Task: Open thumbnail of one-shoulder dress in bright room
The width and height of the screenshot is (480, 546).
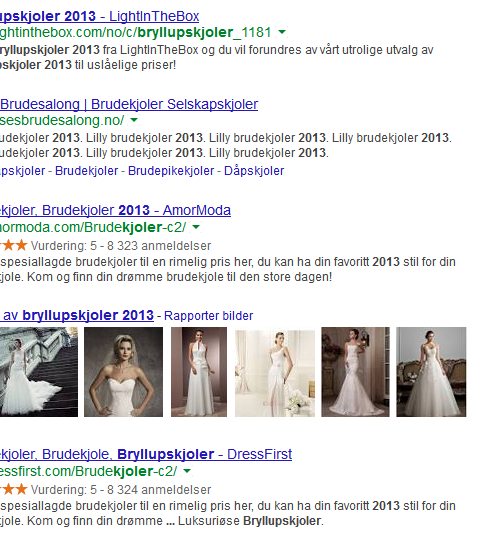Action: click(x=275, y=373)
